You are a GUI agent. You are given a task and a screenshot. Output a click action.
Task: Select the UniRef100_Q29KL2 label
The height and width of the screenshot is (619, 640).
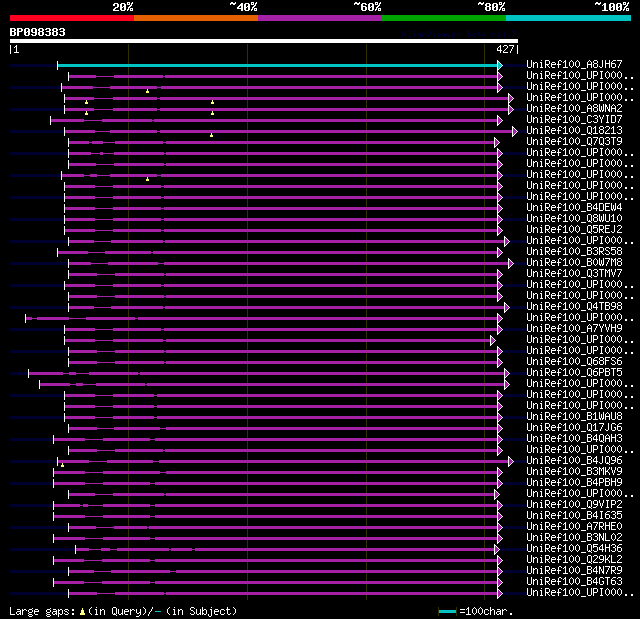(x=574, y=560)
